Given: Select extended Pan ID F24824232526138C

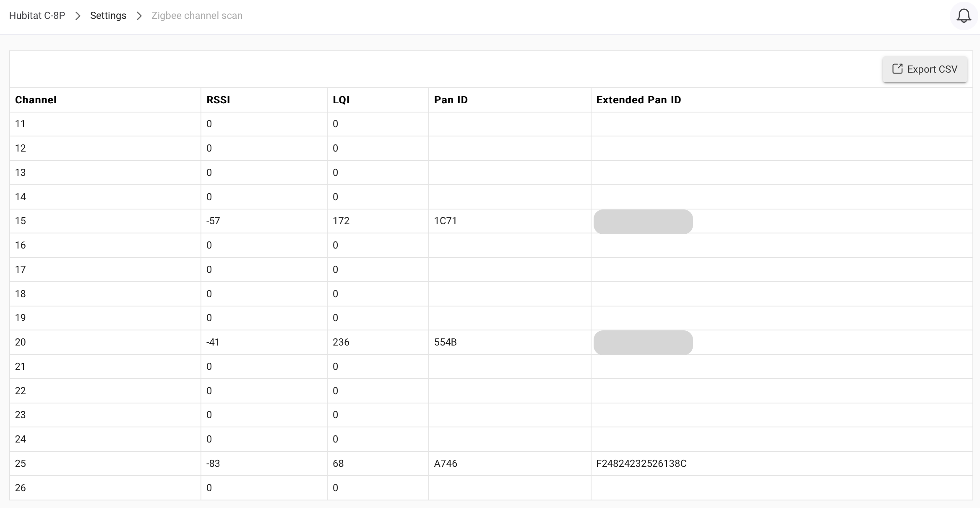Looking at the screenshot, I should [x=641, y=463].
